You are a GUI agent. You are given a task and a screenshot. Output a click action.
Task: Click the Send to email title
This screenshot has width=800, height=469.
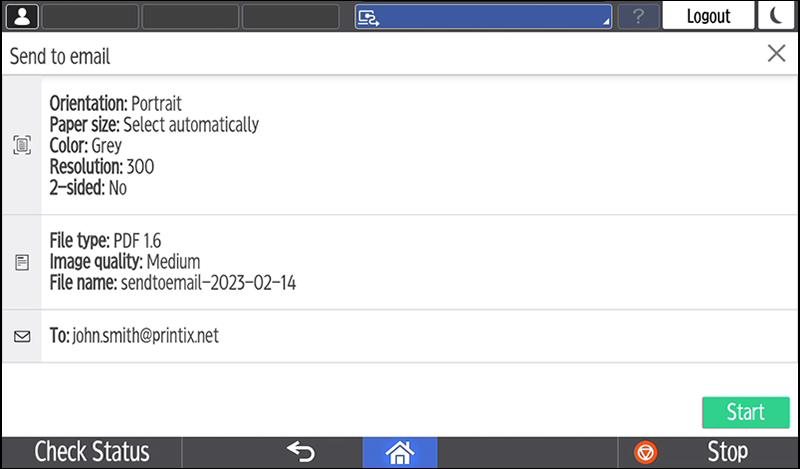[x=60, y=56]
